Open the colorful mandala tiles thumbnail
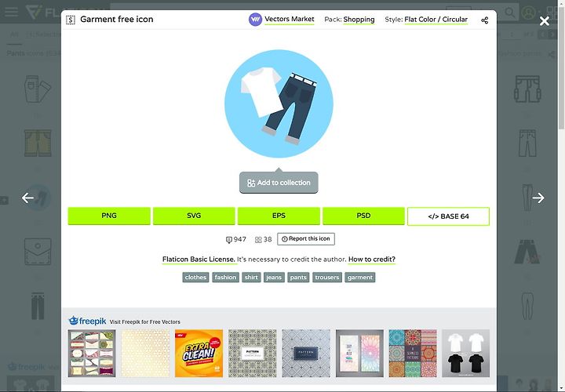This screenshot has height=392, width=565. click(413, 353)
